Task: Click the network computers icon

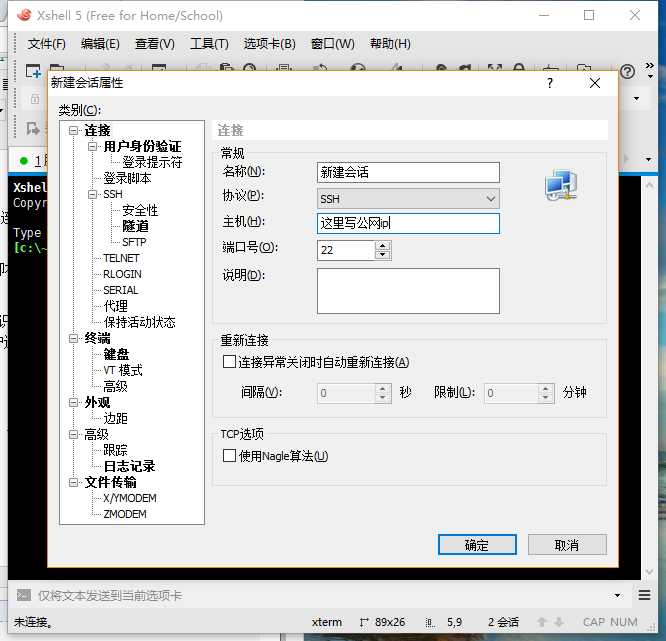Action: (561, 184)
